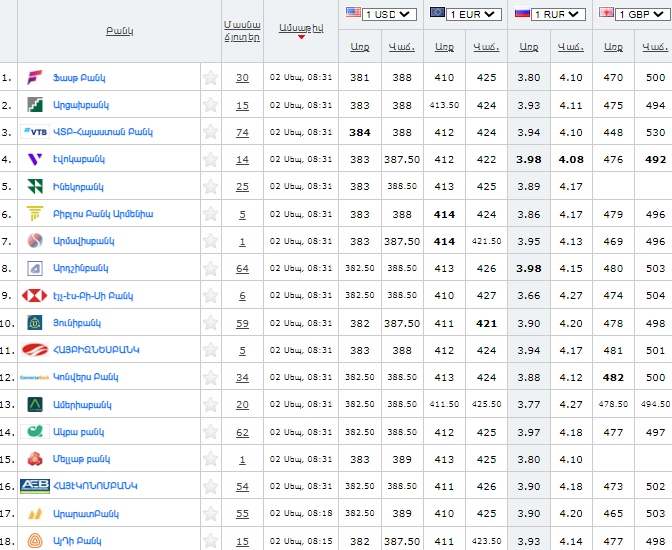Select Converse Bank's bold 482 GBP rate

click(x=613, y=377)
